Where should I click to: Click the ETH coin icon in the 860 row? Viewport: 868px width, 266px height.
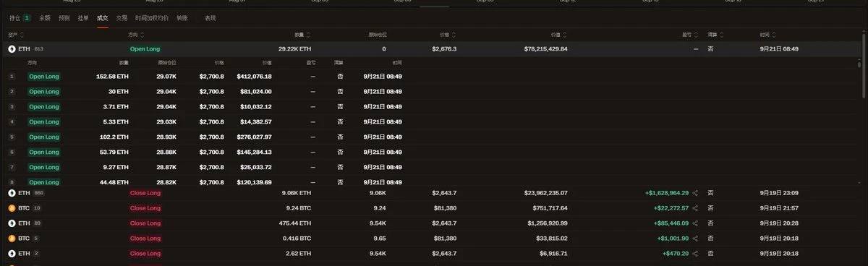(12, 193)
